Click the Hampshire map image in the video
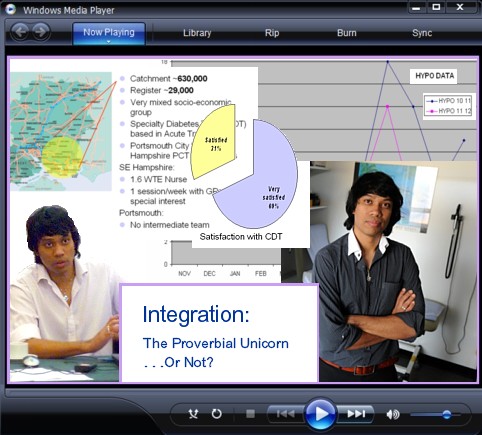 tap(61, 132)
